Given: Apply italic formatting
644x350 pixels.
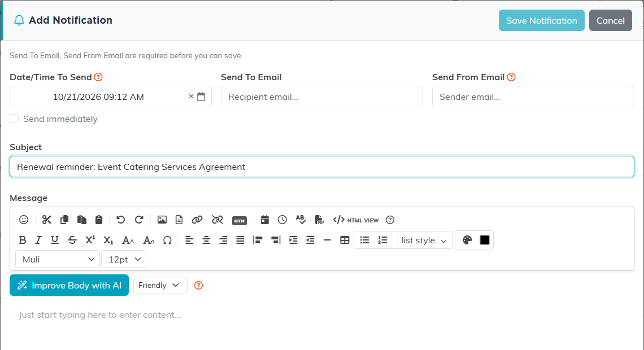Looking at the screenshot, I should click(38, 240).
